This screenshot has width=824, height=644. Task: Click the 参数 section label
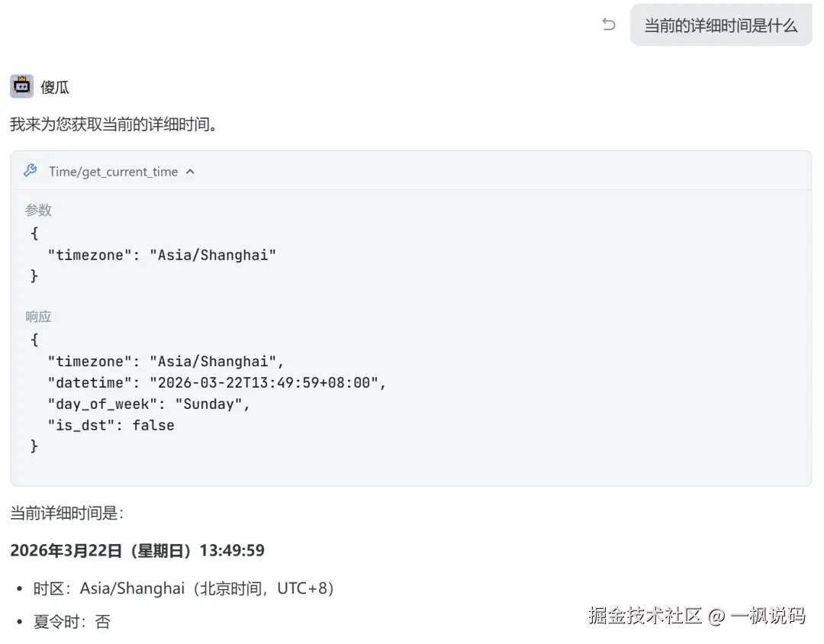coord(39,210)
